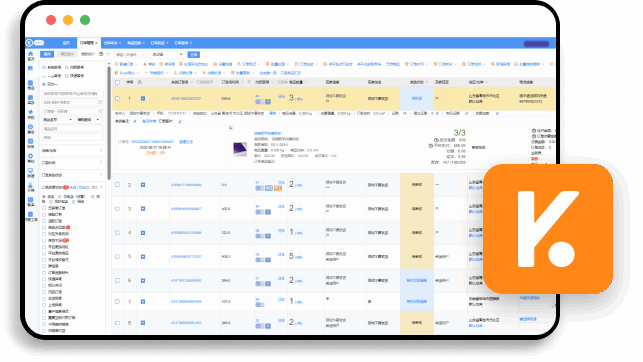This screenshot has width=643, height=362.
Task: Switch to the first blue navigation tab
Action: 66,43
